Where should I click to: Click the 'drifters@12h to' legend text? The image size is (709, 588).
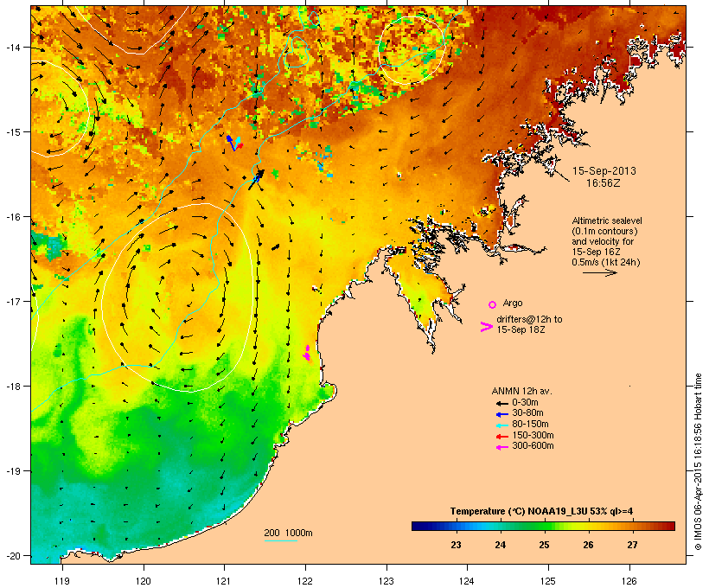point(529,319)
